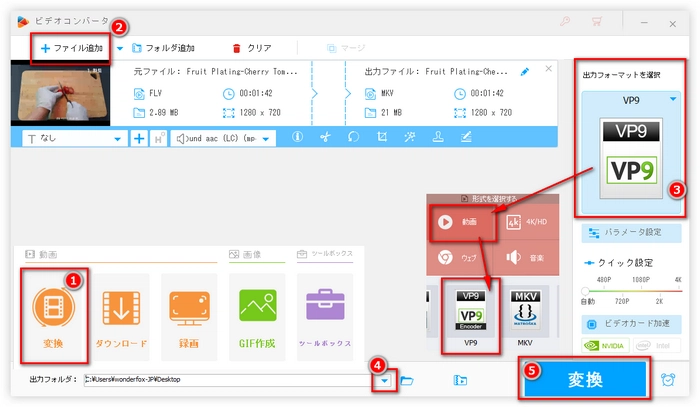Click the rotate video icon
The image size is (700, 407).
tap(353, 138)
